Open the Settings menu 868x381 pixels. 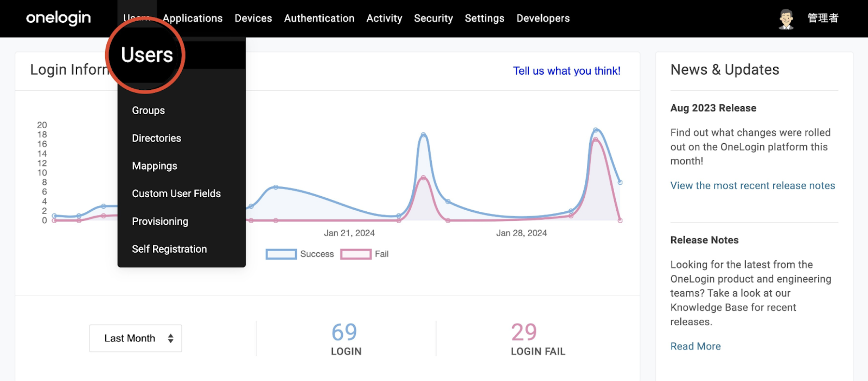coord(484,18)
